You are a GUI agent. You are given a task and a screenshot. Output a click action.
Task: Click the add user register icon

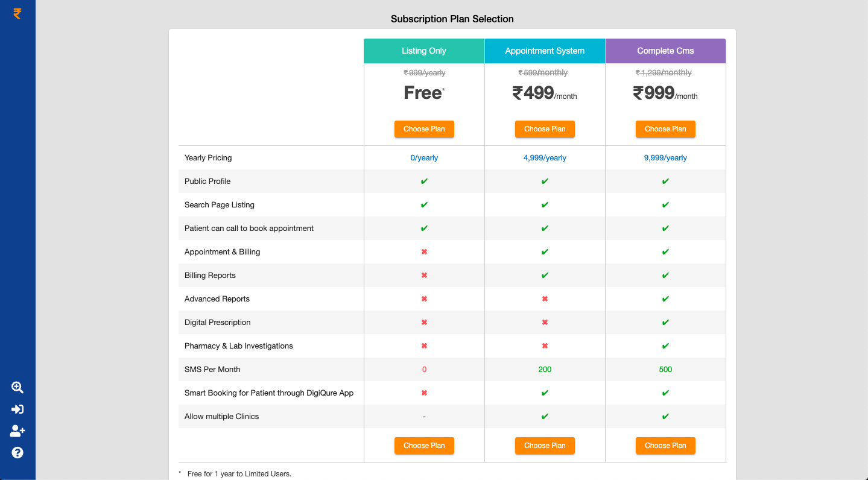coord(17,431)
